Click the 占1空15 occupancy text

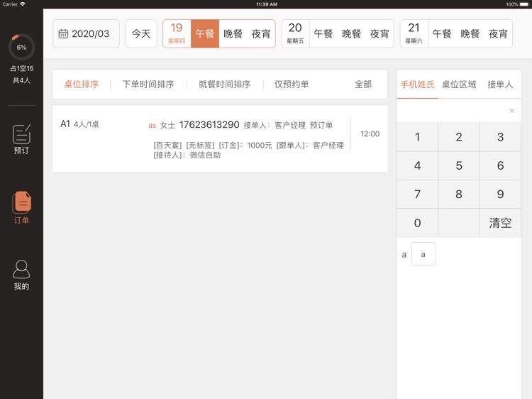(21, 68)
